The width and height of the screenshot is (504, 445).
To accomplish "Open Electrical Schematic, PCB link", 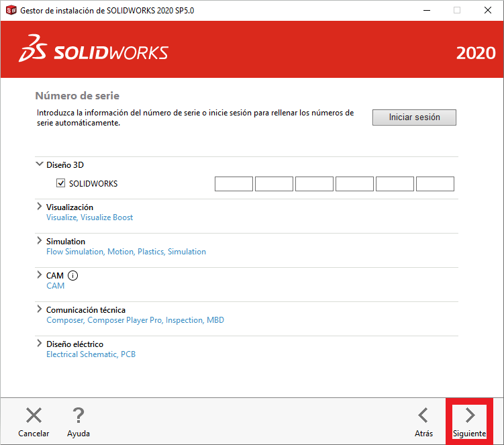I will click(x=91, y=354).
